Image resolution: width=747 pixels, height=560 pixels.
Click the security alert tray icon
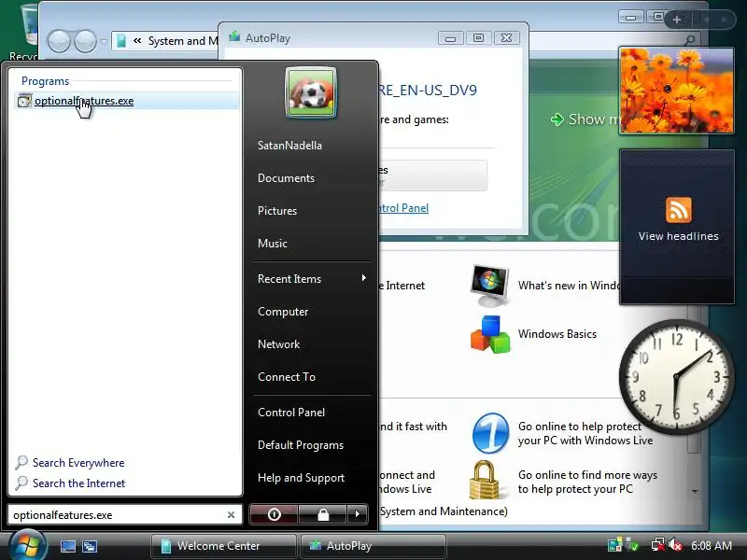632,545
